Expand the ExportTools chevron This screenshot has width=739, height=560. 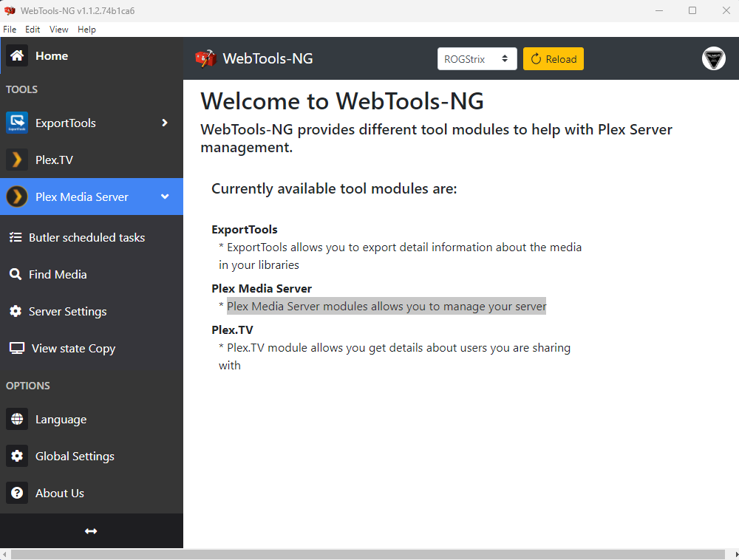click(164, 123)
